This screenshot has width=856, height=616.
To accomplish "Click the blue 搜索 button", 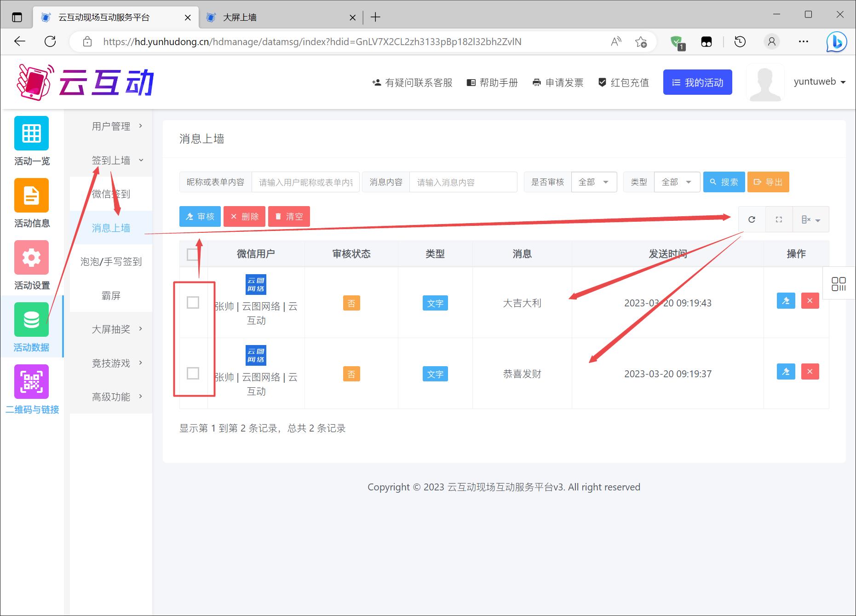I will coord(724,182).
